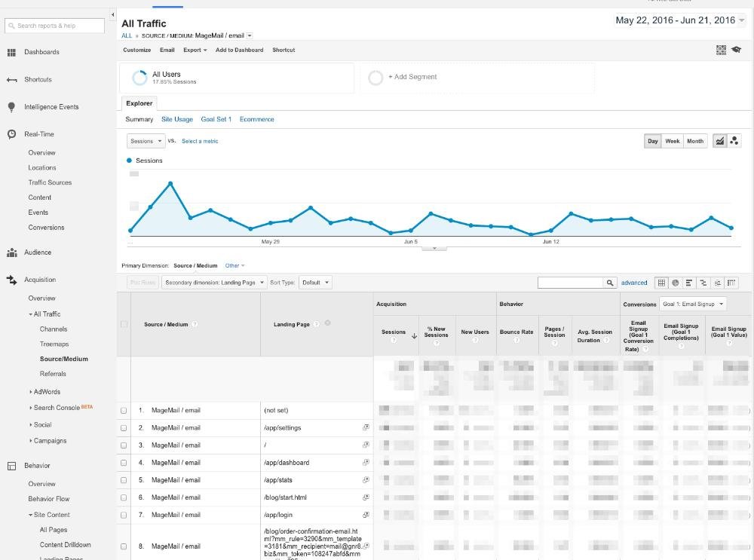Switch to the Ecommerce tab
This screenshot has width=754, height=560.
(256, 119)
